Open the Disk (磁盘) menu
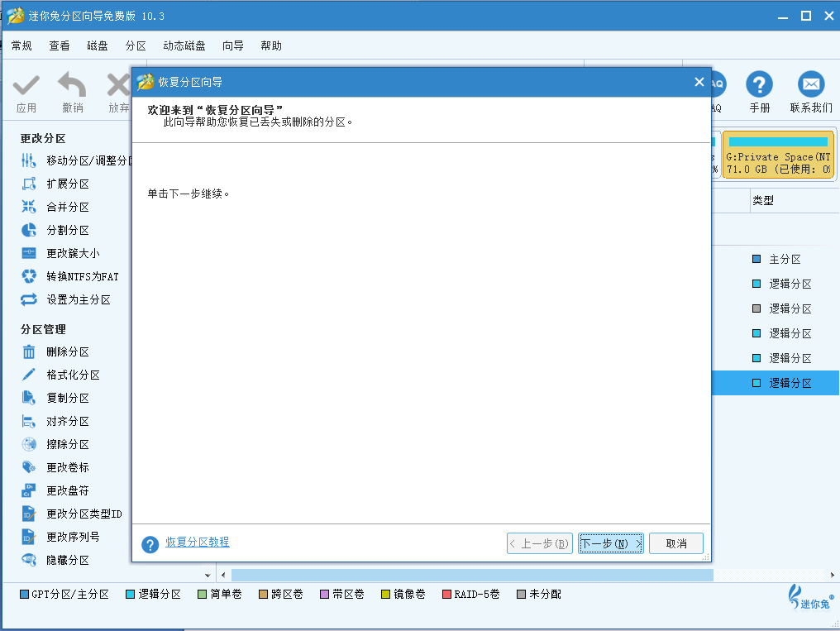 pos(98,46)
